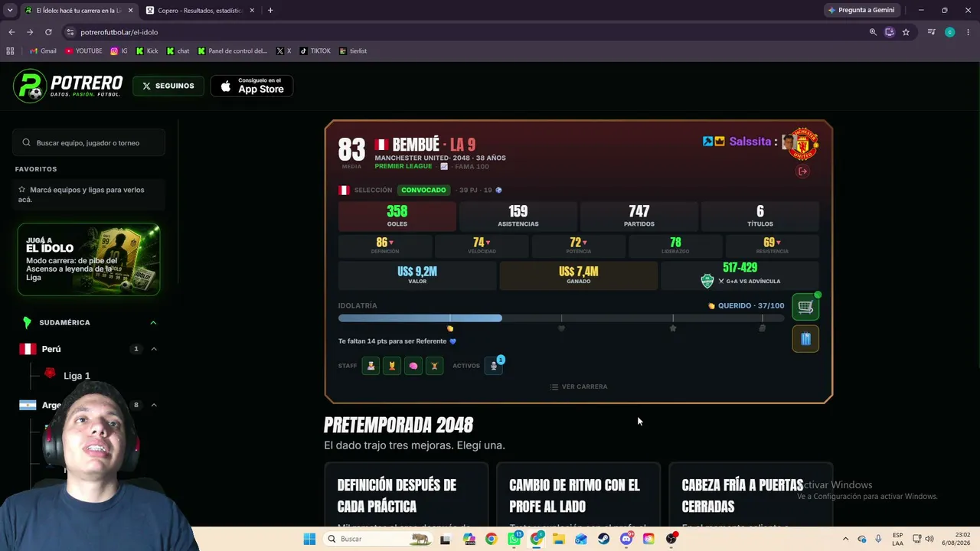Click the App Store download button

252,86
